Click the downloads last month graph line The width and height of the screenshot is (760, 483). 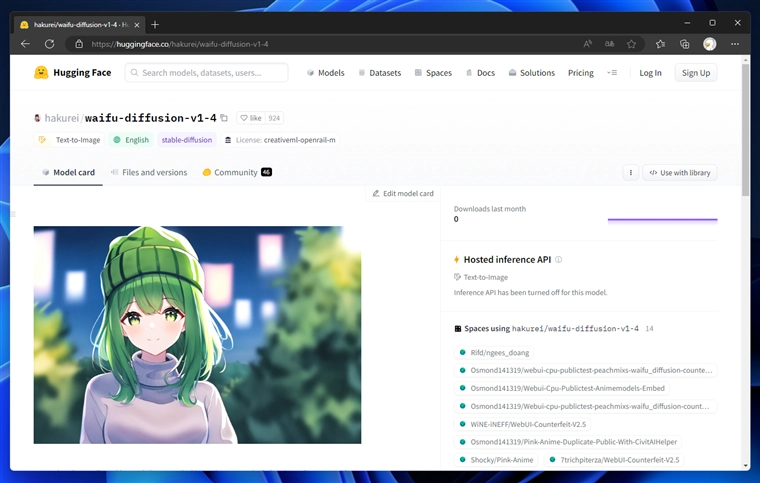click(662, 220)
